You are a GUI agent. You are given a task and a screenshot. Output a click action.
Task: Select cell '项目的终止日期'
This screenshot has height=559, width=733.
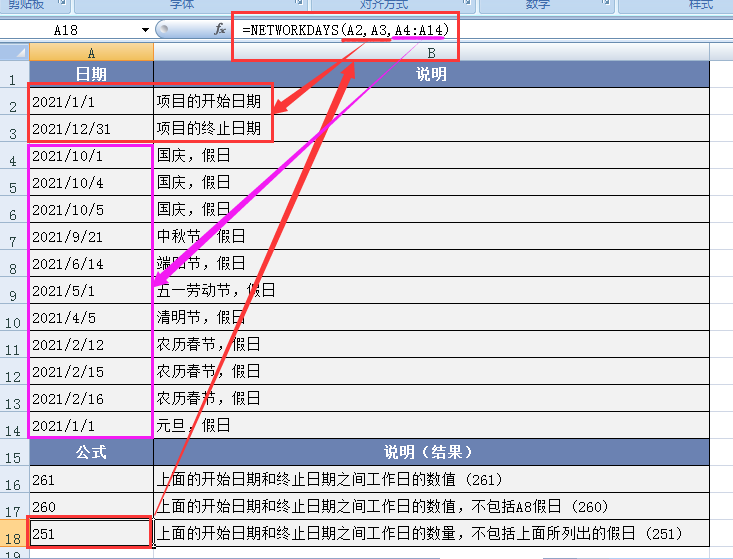coord(431,129)
